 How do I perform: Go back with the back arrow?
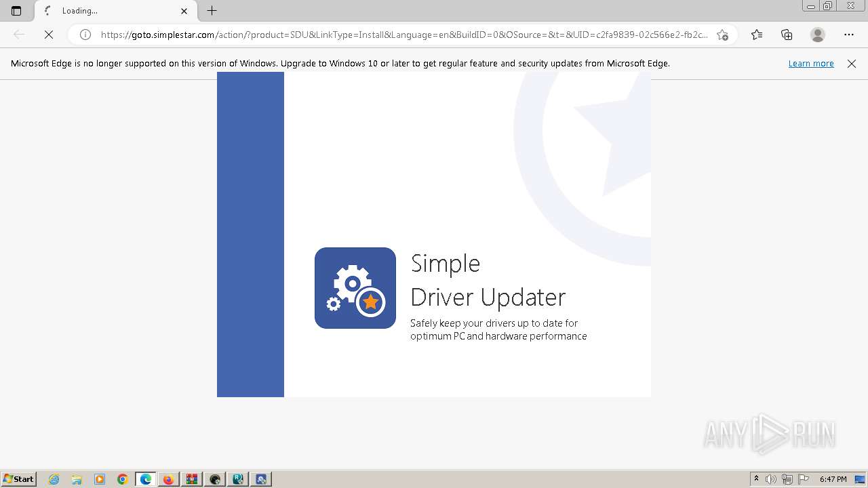19,35
